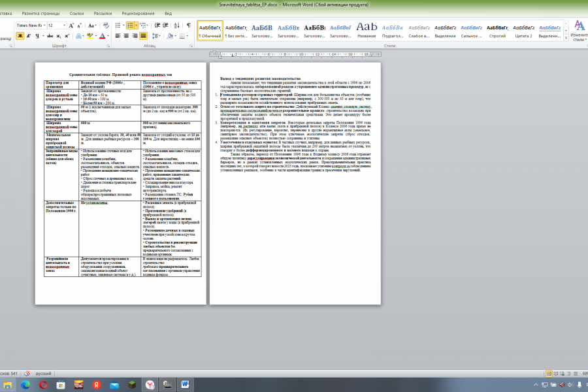Image resolution: width=588 pixels, height=392 pixels.
Task: Increase paragraph indent
Action: (165, 25)
